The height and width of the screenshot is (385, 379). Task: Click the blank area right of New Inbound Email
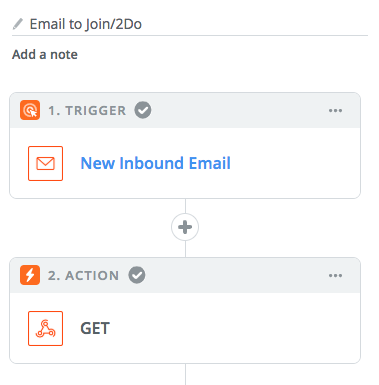tap(293, 163)
